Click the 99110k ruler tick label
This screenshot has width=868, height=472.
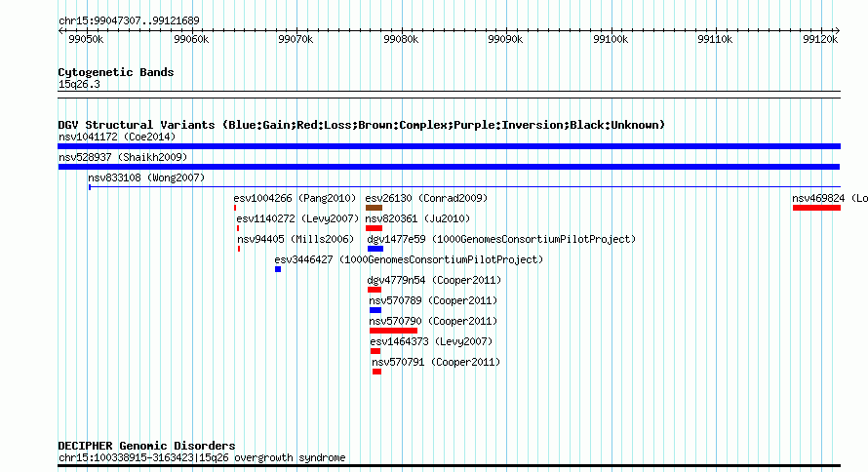pos(715,39)
